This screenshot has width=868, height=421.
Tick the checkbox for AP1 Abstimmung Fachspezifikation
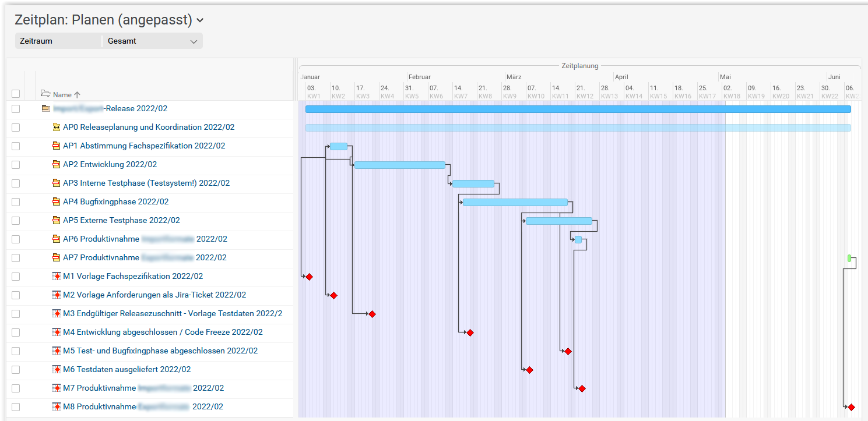click(16, 146)
